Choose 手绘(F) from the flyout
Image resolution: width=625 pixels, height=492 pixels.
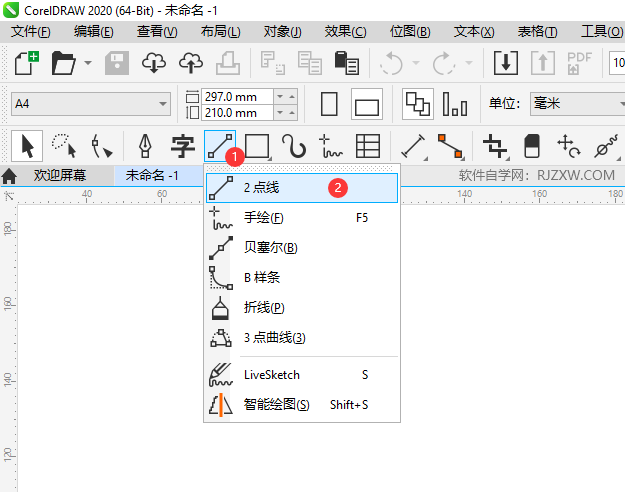(302, 218)
